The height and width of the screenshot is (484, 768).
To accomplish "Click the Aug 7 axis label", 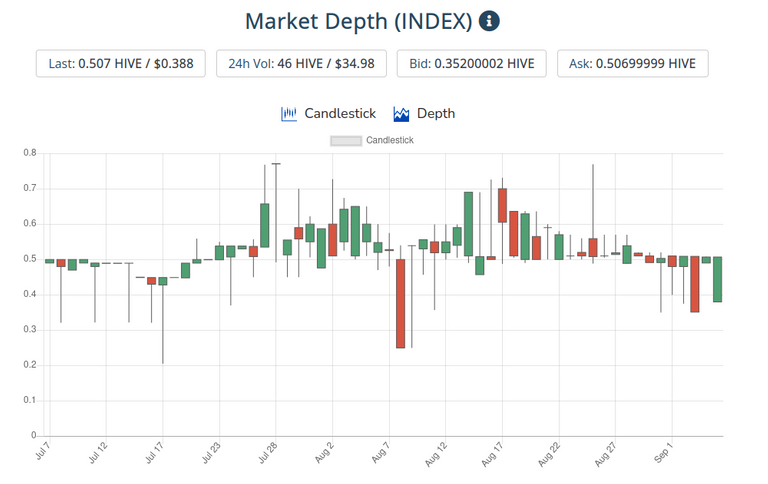I will pyautogui.click(x=381, y=452).
